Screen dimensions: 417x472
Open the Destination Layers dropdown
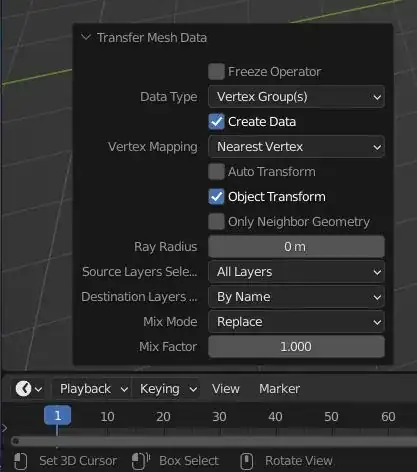[x=296, y=297]
